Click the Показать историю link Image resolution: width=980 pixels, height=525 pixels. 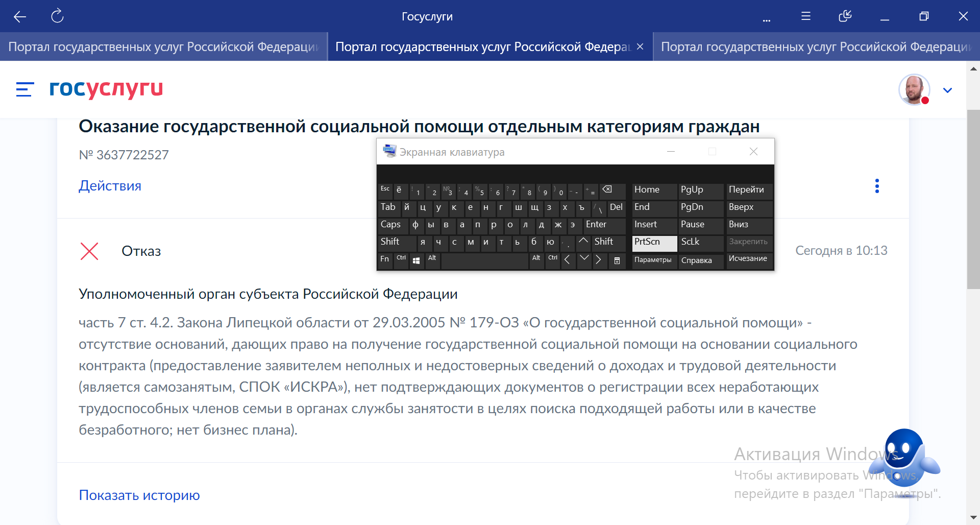(x=139, y=495)
